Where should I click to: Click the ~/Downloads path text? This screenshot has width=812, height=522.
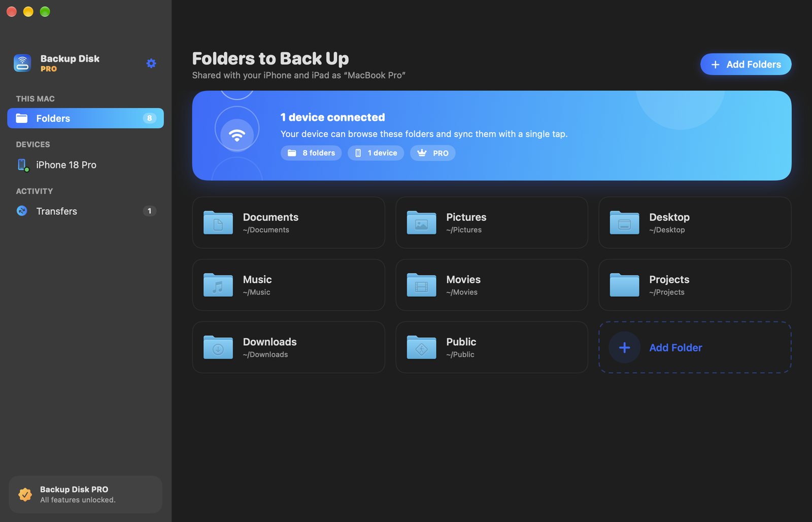tap(265, 355)
